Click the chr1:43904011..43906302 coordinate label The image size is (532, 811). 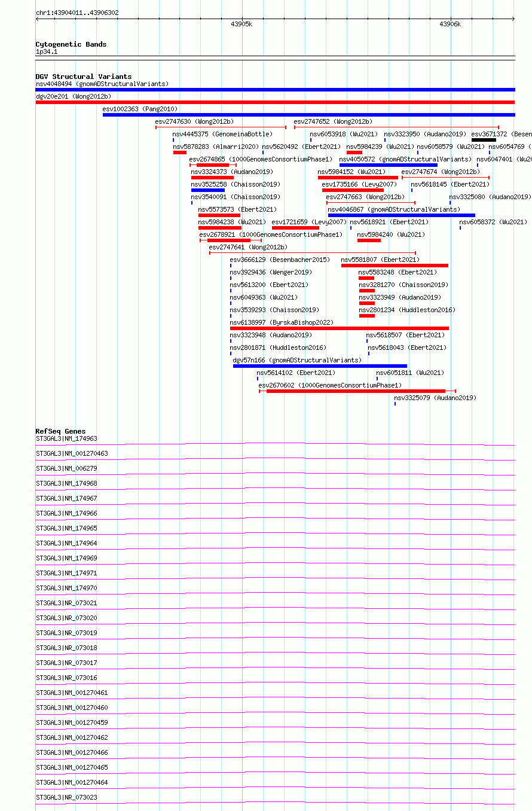(x=77, y=13)
